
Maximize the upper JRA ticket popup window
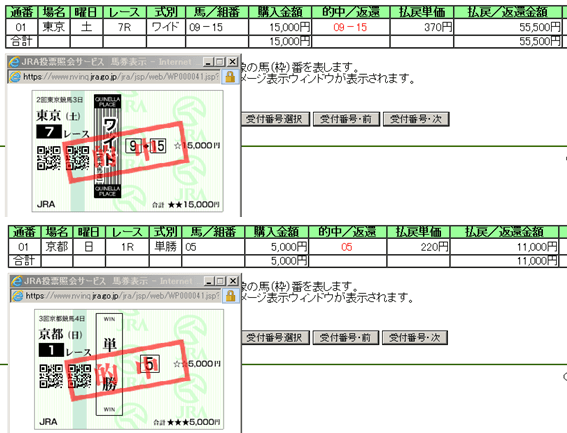click(x=219, y=62)
